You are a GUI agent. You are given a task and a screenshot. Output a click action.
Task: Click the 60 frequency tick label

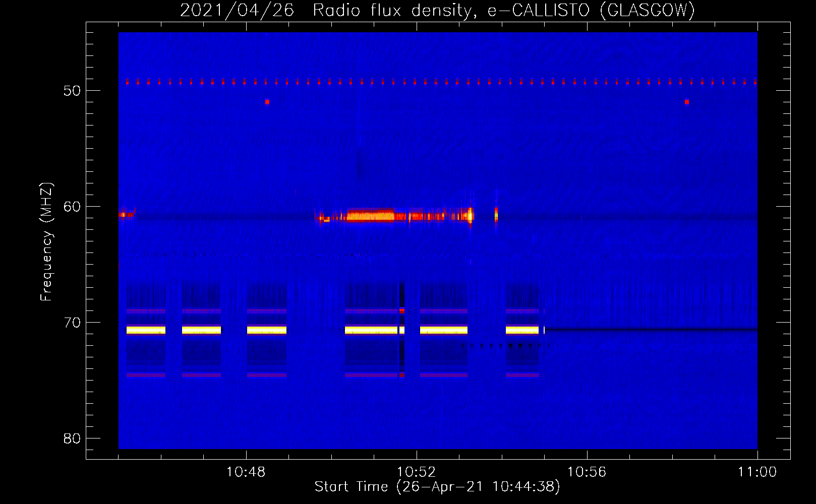point(72,207)
